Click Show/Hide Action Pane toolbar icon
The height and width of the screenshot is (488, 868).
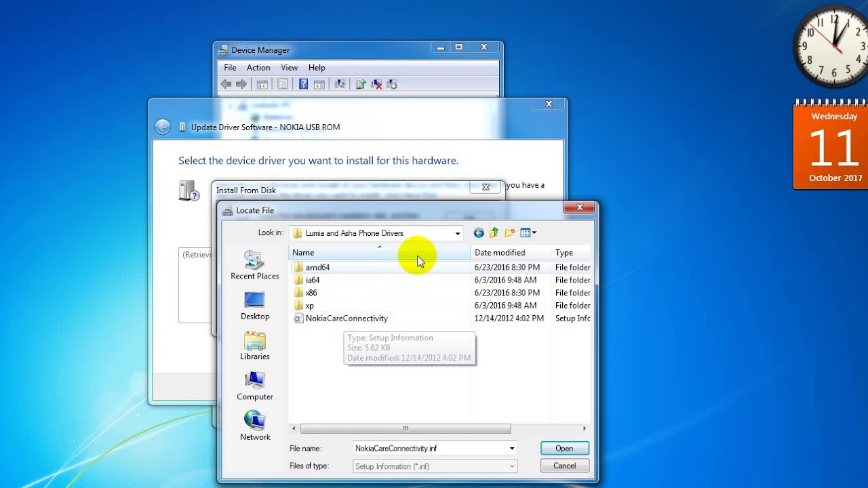(319, 84)
